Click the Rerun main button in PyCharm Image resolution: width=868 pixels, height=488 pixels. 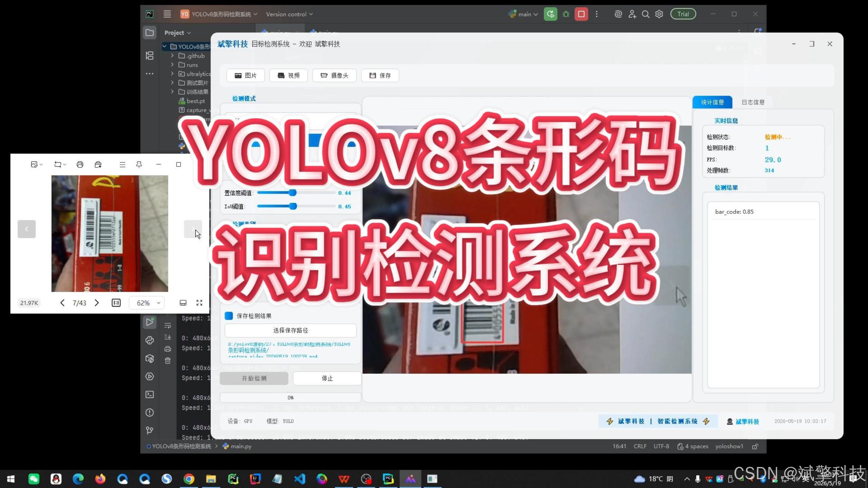550,14
